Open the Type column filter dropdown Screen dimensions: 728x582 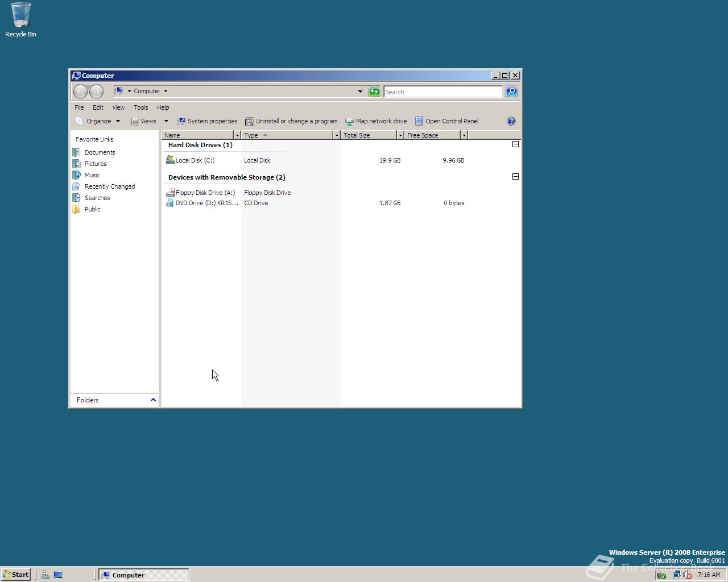(x=337, y=135)
